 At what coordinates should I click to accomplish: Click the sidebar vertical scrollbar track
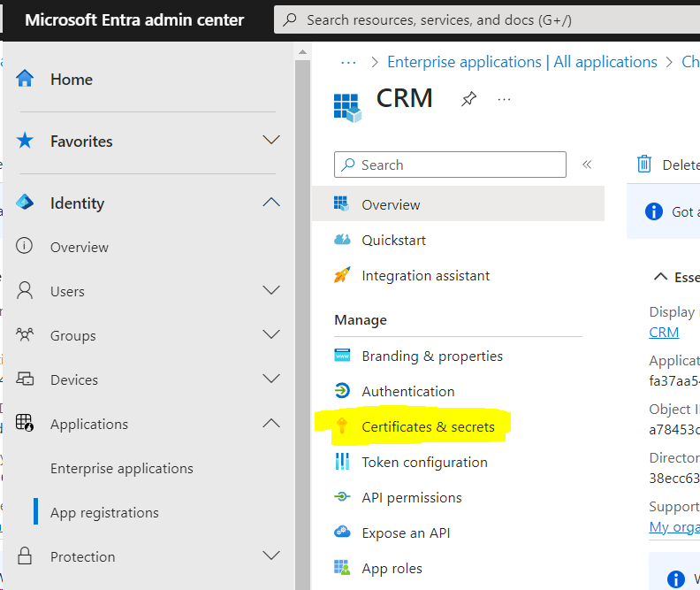point(302,325)
